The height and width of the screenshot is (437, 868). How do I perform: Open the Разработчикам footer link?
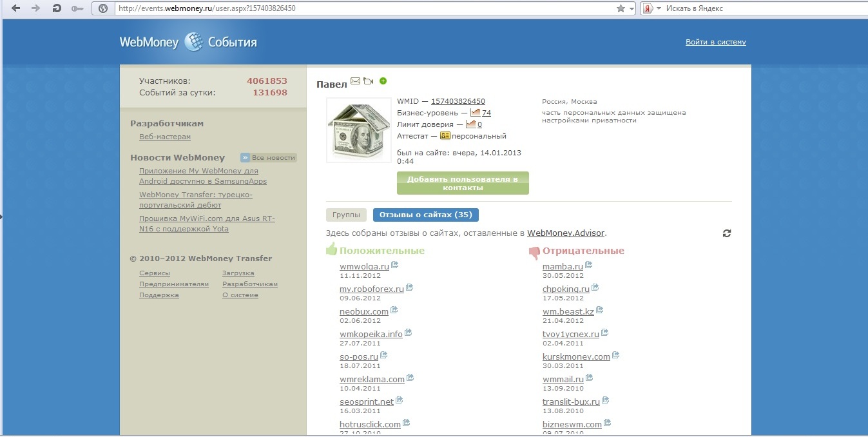pyautogui.click(x=250, y=284)
